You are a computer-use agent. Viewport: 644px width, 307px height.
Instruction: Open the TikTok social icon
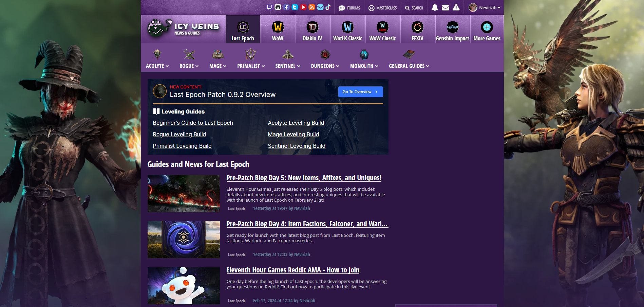tap(328, 7)
